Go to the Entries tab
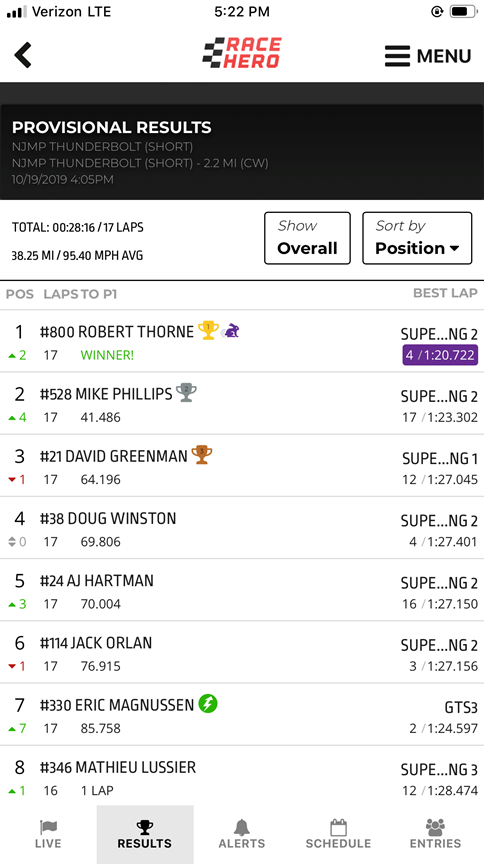Viewport: 484px width, 864px height. click(435, 834)
